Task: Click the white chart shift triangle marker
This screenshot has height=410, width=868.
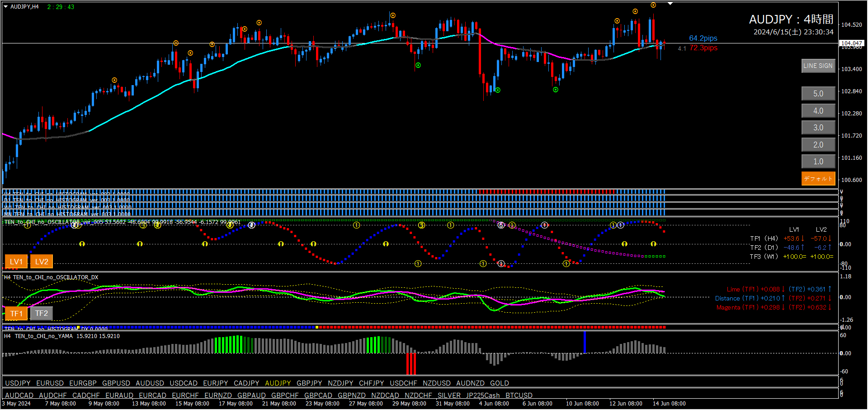Action: pyautogui.click(x=670, y=4)
